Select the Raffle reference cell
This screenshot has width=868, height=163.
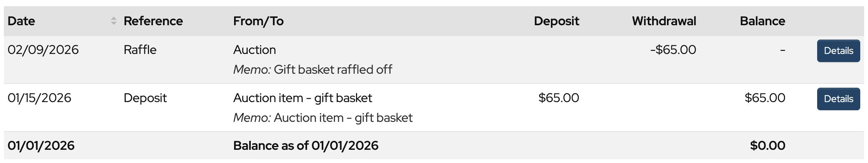[x=140, y=50]
